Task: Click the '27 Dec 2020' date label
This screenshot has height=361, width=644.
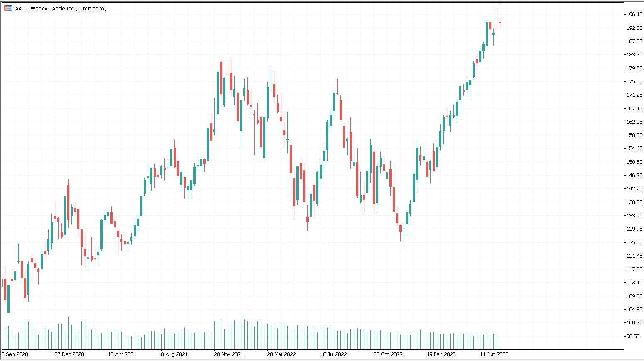Action: [69, 354]
